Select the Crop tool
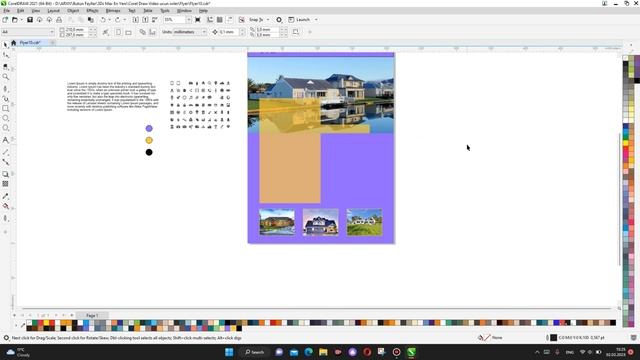Viewport: 640px width, 360px height. pyautogui.click(x=5, y=66)
